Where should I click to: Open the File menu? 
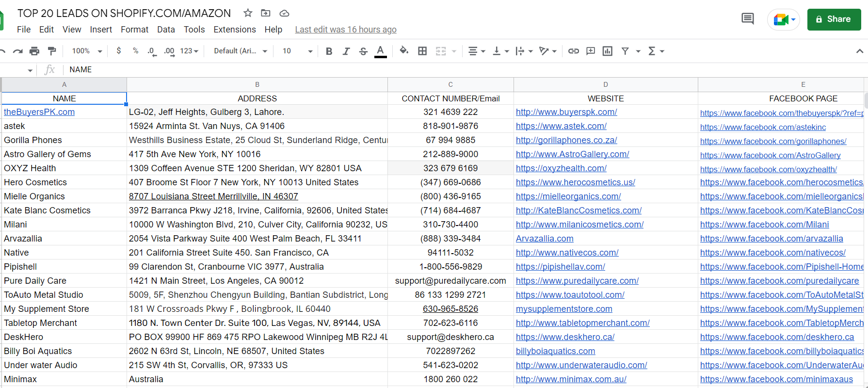tap(24, 30)
